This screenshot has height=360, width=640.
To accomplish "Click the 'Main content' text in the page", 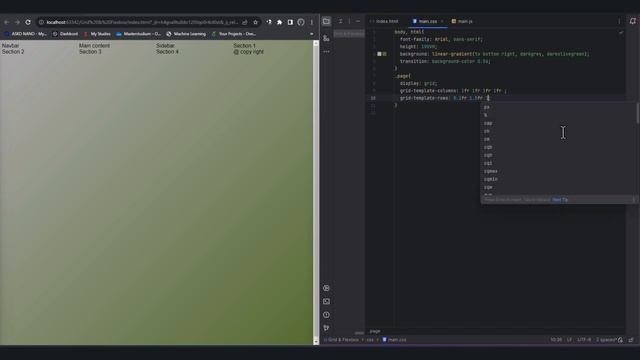I will pos(94,46).
